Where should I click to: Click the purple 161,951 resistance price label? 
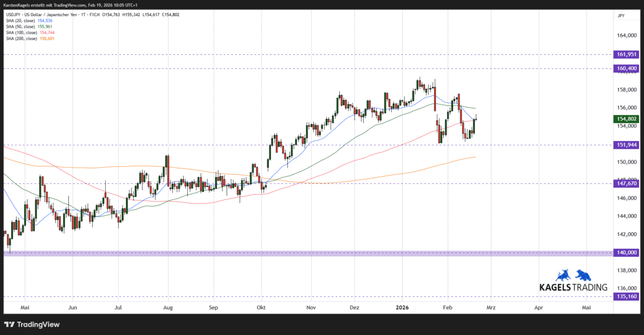(626, 54)
